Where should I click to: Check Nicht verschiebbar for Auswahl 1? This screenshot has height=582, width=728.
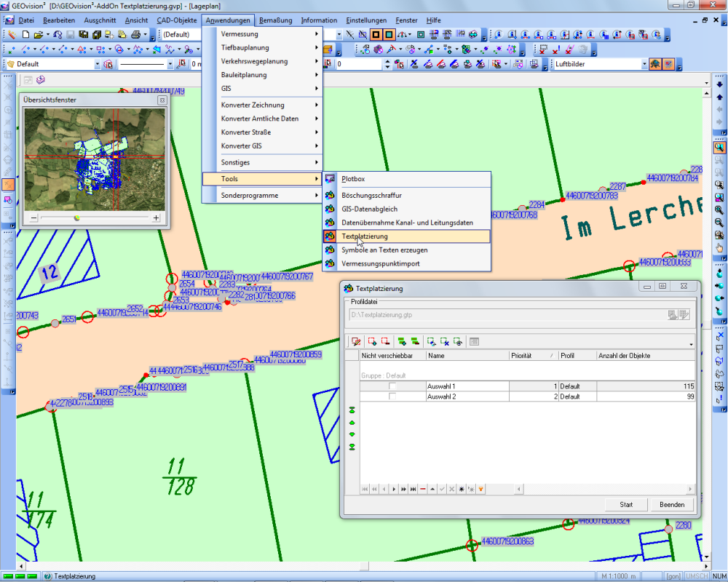tap(392, 386)
